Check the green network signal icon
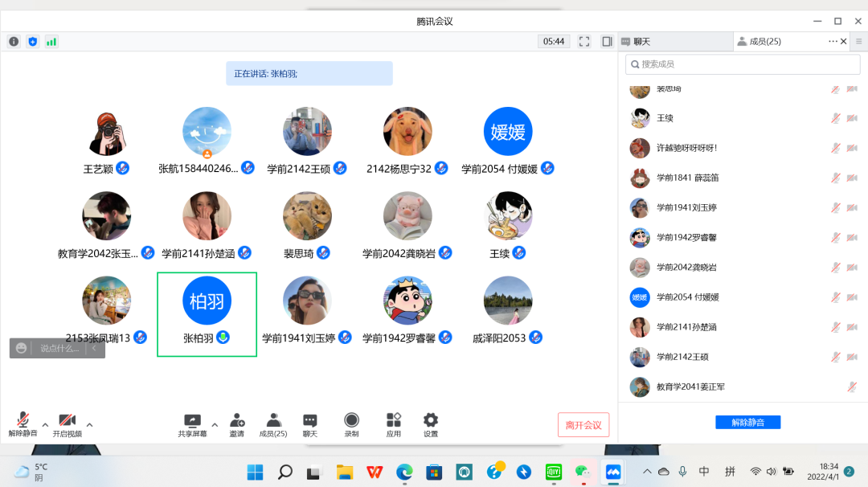 (51, 42)
